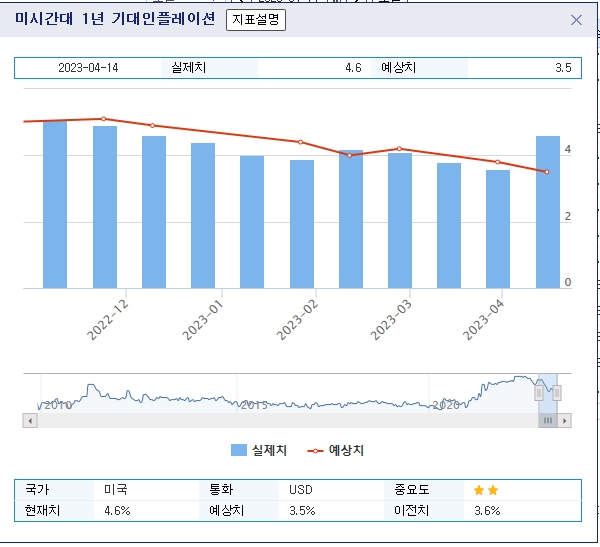Click the 2023-01 x-axis label
Image resolution: width=600 pixels, height=547 pixels.
tap(202, 320)
